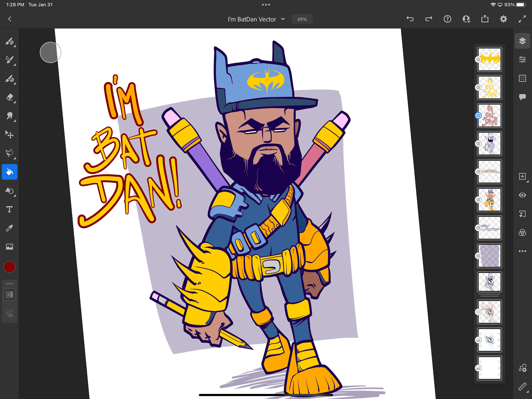
Task: Select the red outline I'm Bat Dan layer
Action: point(490,116)
